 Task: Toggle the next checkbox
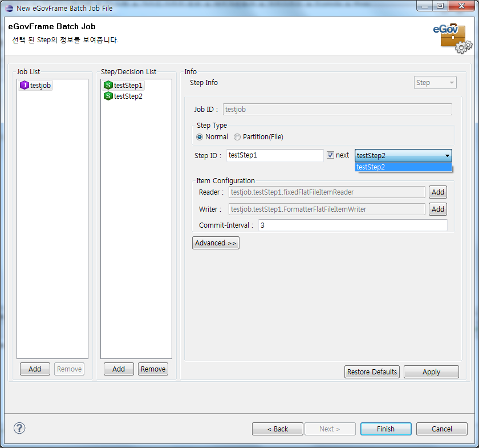click(x=330, y=155)
